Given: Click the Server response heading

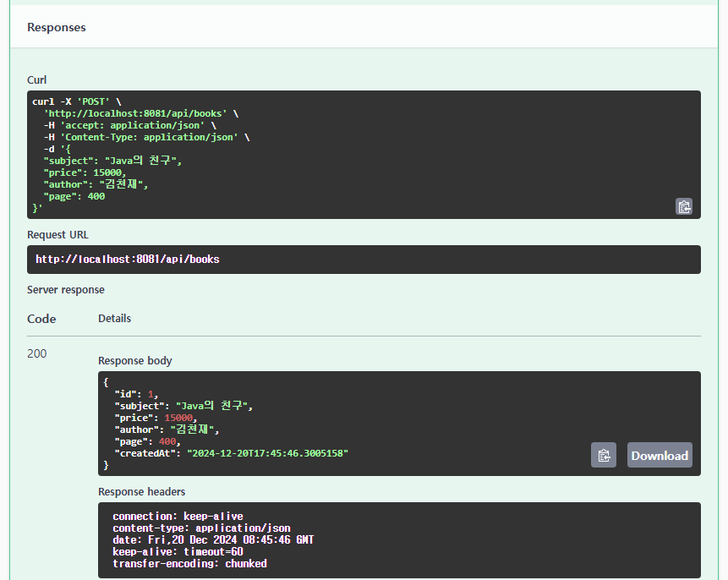Looking at the screenshot, I should point(65,290).
